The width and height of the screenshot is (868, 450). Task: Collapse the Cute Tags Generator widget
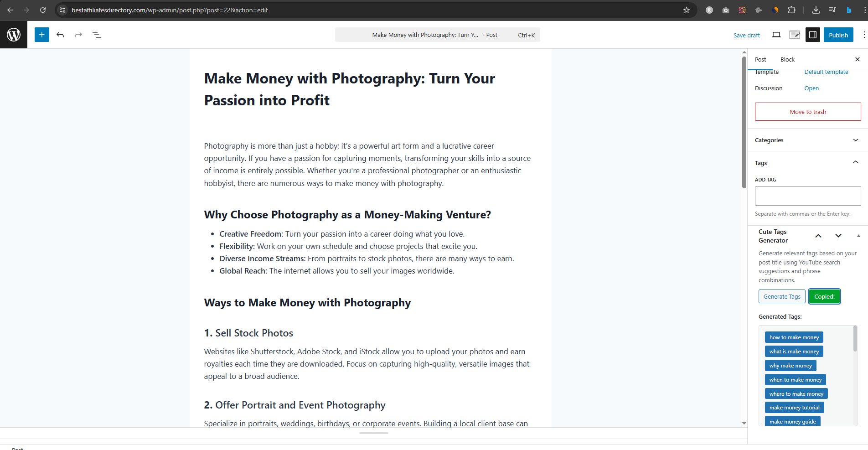[x=859, y=236]
